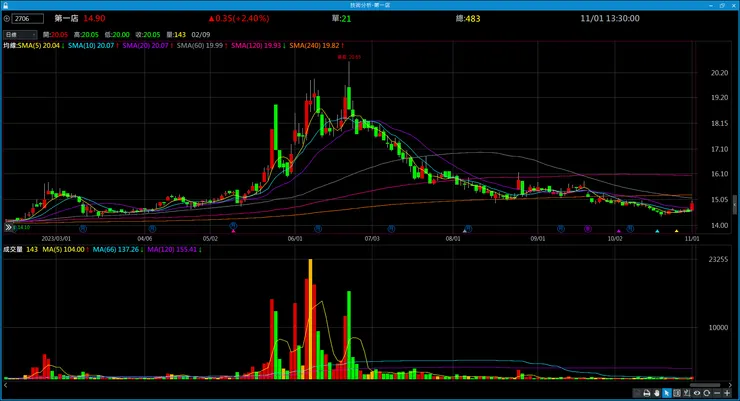Click the price change 0.35(+2.40%)

pyautogui.click(x=239, y=18)
